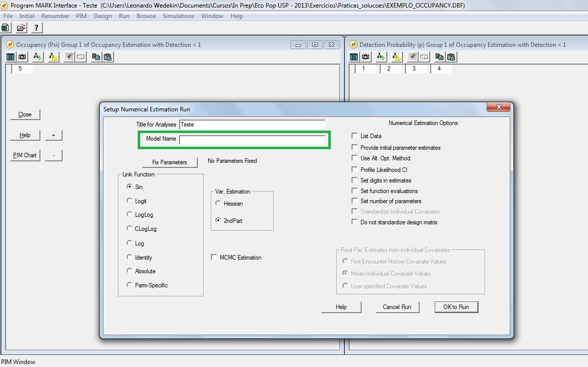Click the minus button beside PIM Chart
Screen dimensions: 588x367
click(x=53, y=155)
